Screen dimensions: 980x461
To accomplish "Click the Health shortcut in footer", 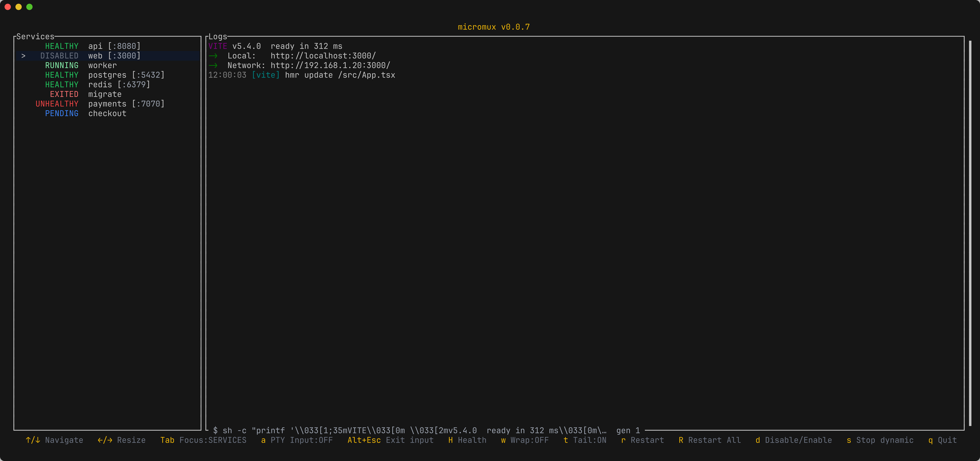I will pyautogui.click(x=467, y=440).
